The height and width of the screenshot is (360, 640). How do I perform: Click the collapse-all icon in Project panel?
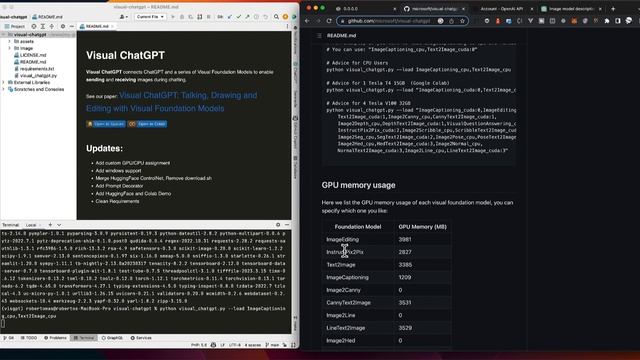coord(52,26)
